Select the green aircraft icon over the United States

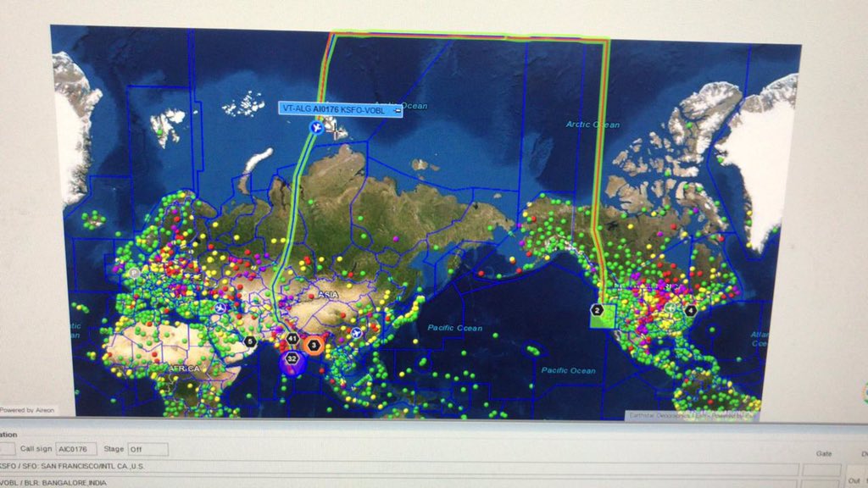pos(671,308)
